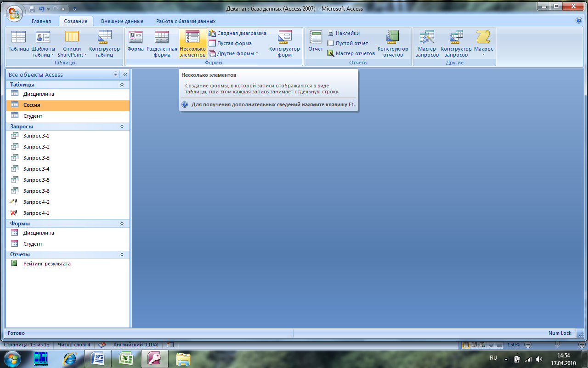Click the Word zoom slider handle
The image size is (588, 368).
pyautogui.click(x=557, y=345)
